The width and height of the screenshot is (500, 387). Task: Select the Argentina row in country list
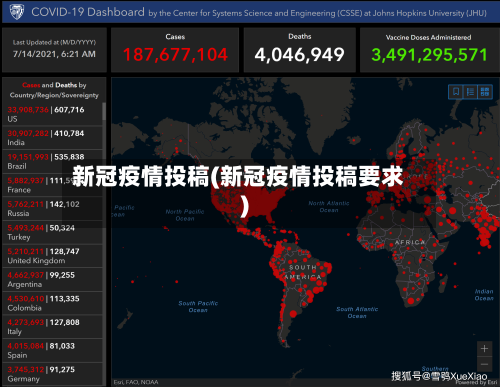(52, 280)
